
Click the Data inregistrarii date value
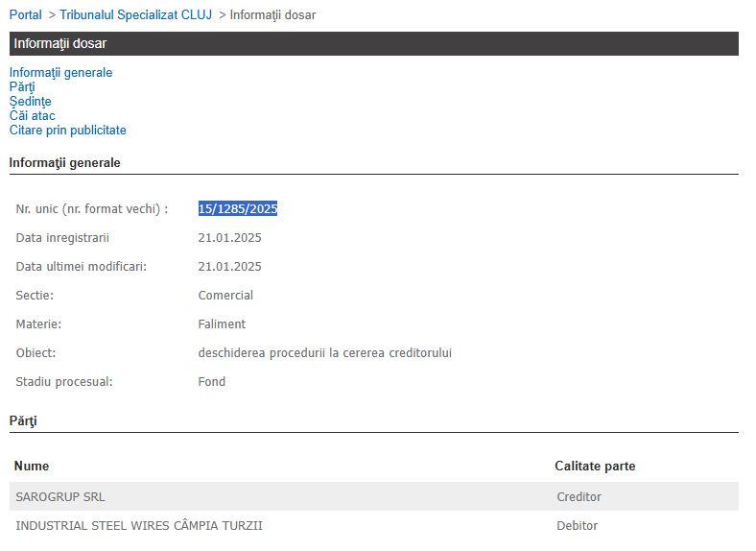point(229,238)
